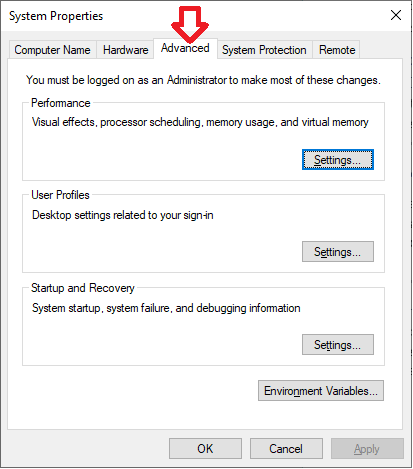Select the Advanced tab
This screenshot has width=413, height=469.
click(x=185, y=49)
